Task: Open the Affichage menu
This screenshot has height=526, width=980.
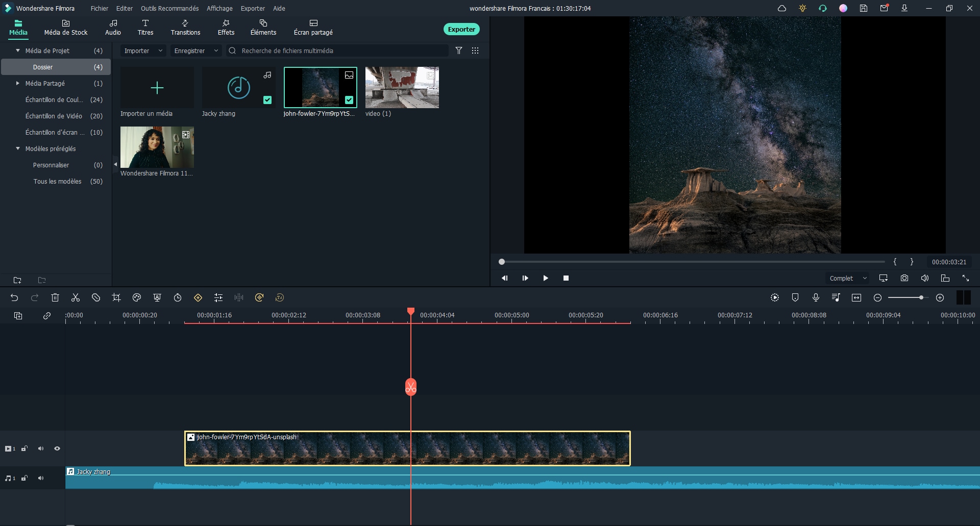Action: click(219, 8)
